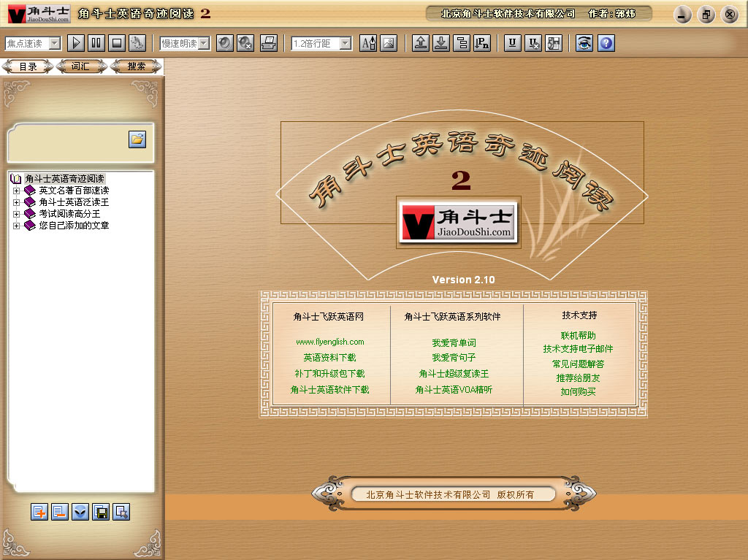Open the 推荐给朋友 link
Viewport: 748px width, 560px height.
[579, 377]
